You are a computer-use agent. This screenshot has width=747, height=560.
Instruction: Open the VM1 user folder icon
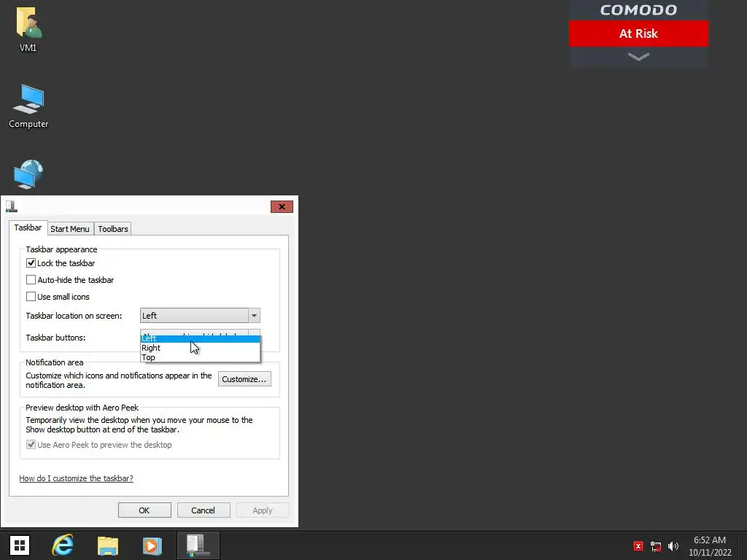(28, 28)
